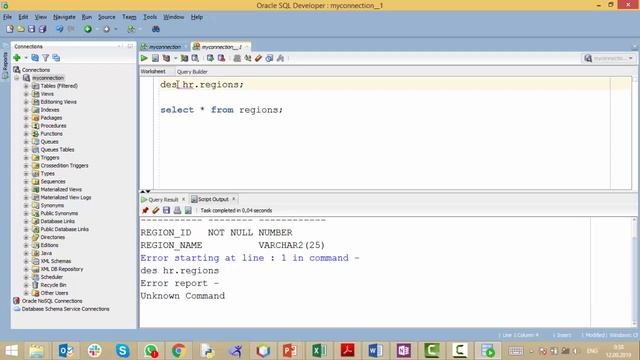Screen dimensions: 640x360
Task: Clear Script Output with the eraser icon
Action: point(156,210)
